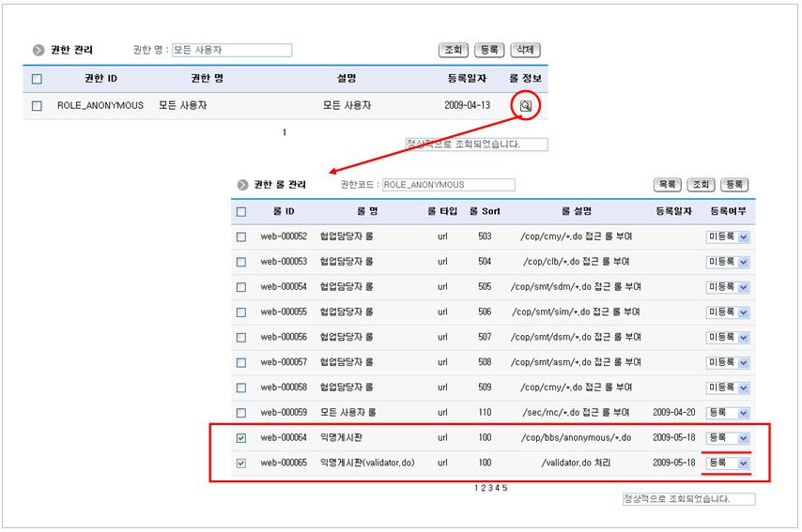Toggle the select-all checkbox in role table header
The image size is (802, 532).
(x=241, y=212)
